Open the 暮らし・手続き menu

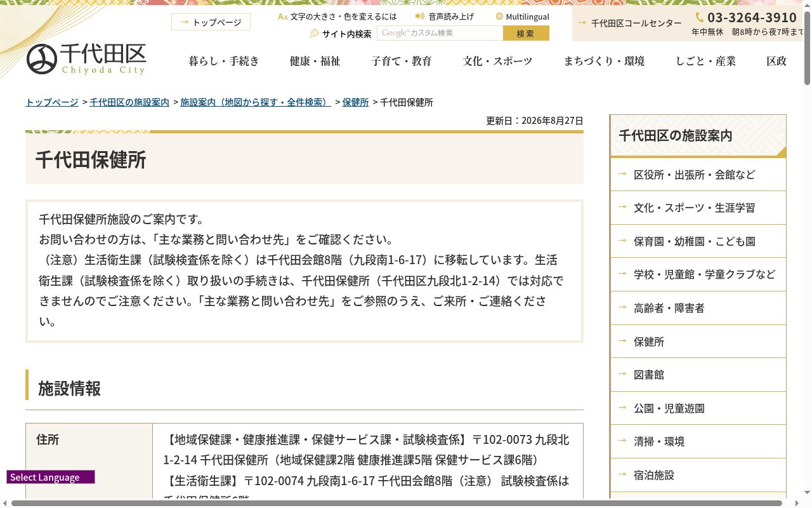click(224, 61)
